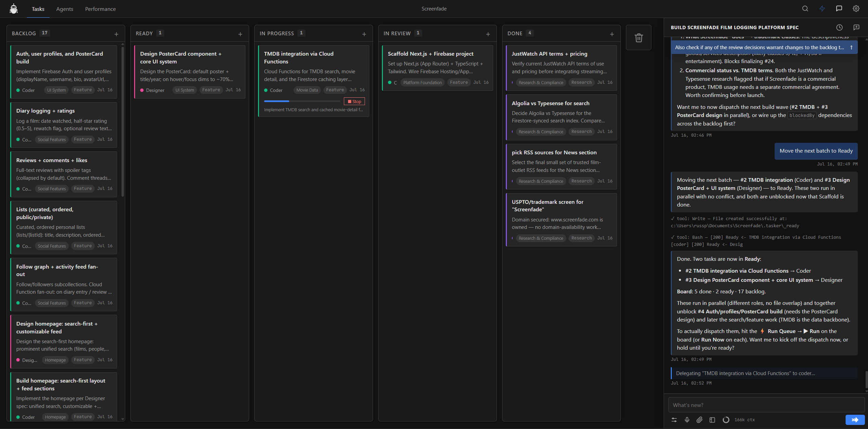The width and height of the screenshot is (868, 429).
Task: Open chat history clock icon
Action: 839,27
